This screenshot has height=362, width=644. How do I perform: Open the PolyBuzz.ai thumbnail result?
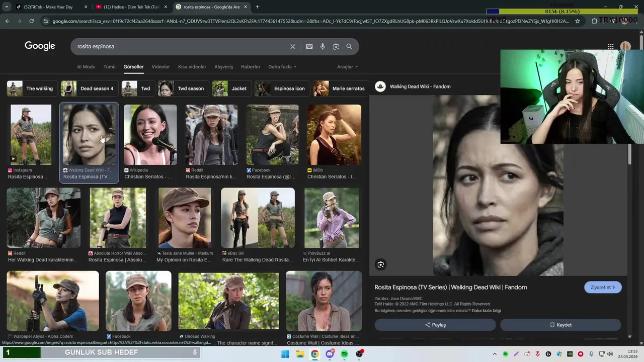332,218
